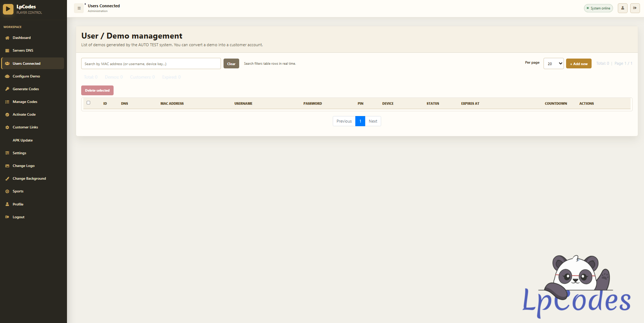Click the LpCodes play logo icon
This screenshot has width=644, height=323.
click(x=8, y=9)
